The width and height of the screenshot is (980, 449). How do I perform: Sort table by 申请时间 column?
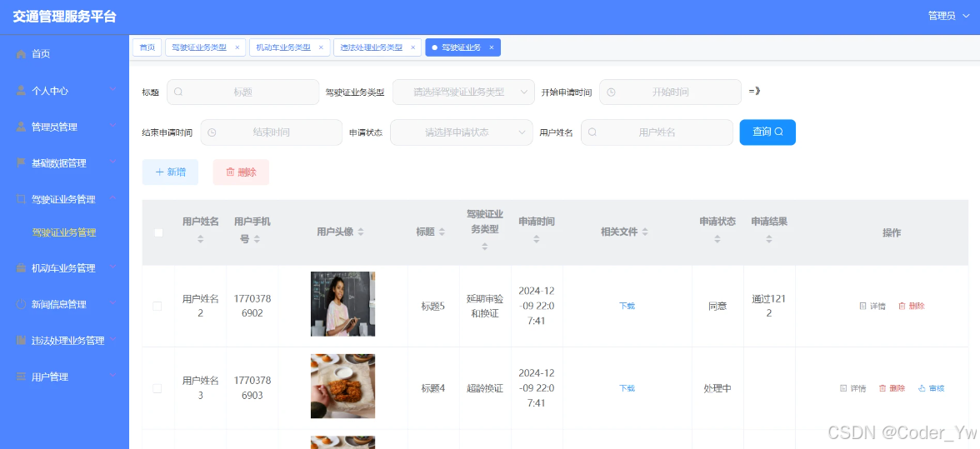point(537,239)
